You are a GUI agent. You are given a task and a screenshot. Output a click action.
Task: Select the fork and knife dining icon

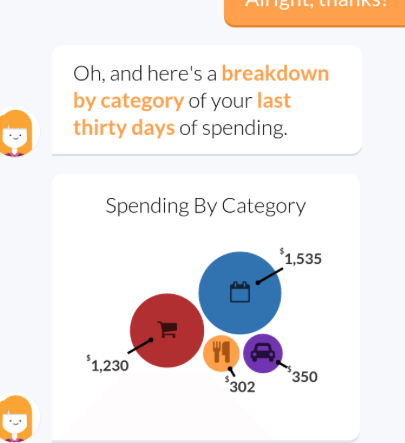point(221,352)
